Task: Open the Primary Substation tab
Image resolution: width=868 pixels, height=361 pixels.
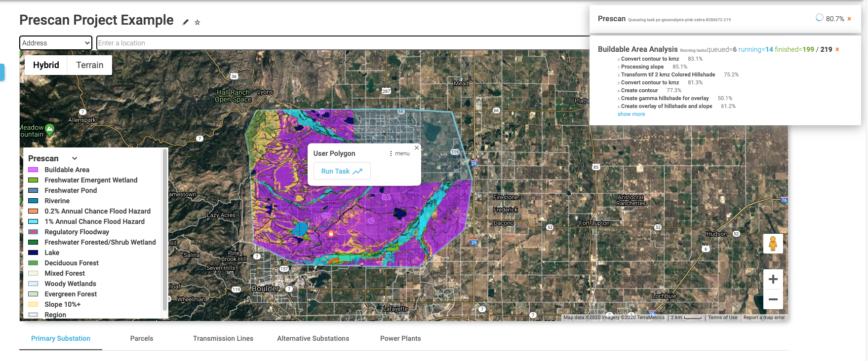Action: tap(61, 338)
